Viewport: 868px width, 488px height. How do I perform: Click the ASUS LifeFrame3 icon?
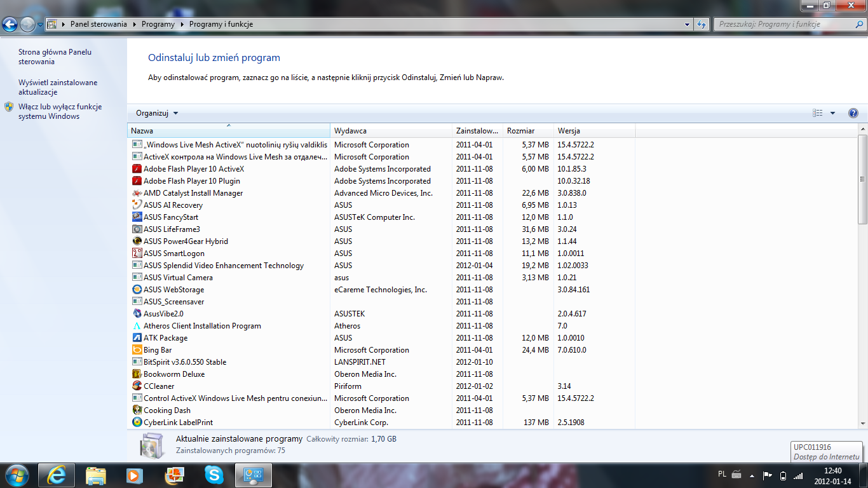[x=137, y=229]
